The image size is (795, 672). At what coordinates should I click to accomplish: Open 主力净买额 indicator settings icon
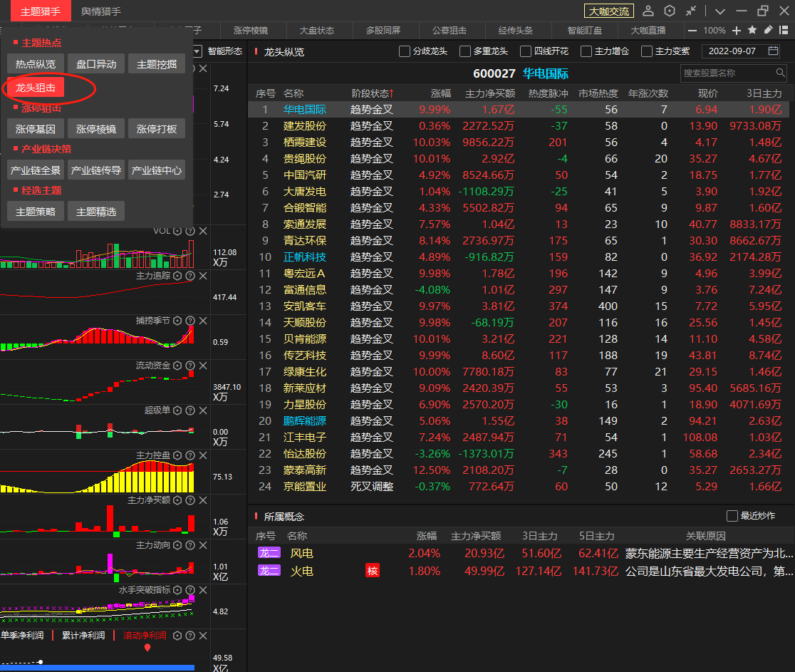coord(177,500)
